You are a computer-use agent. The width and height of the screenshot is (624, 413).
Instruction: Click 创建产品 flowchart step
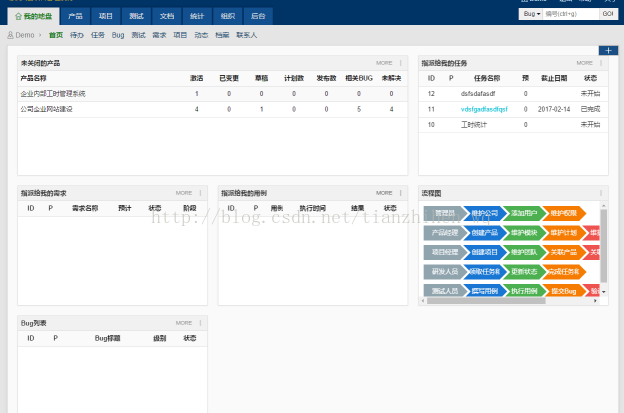[x=484, y=233]
